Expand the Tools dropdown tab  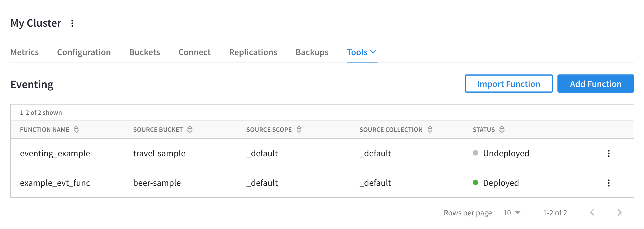click(362, 52)
